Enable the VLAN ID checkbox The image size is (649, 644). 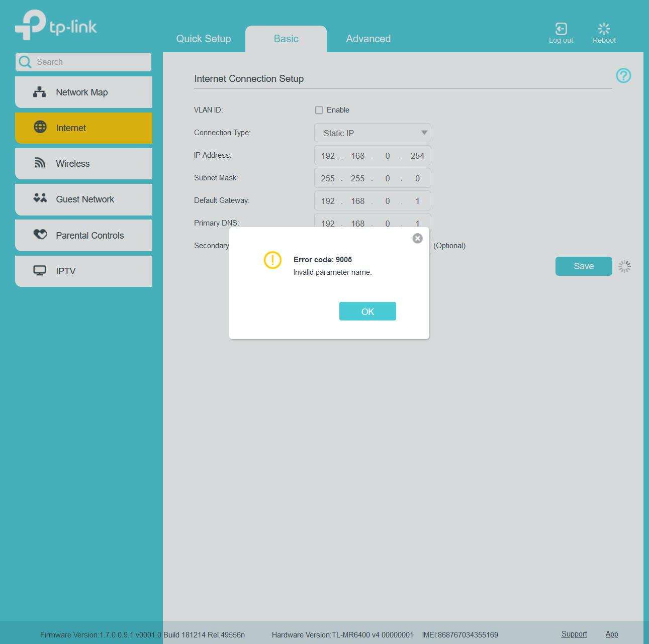(319, 110)
